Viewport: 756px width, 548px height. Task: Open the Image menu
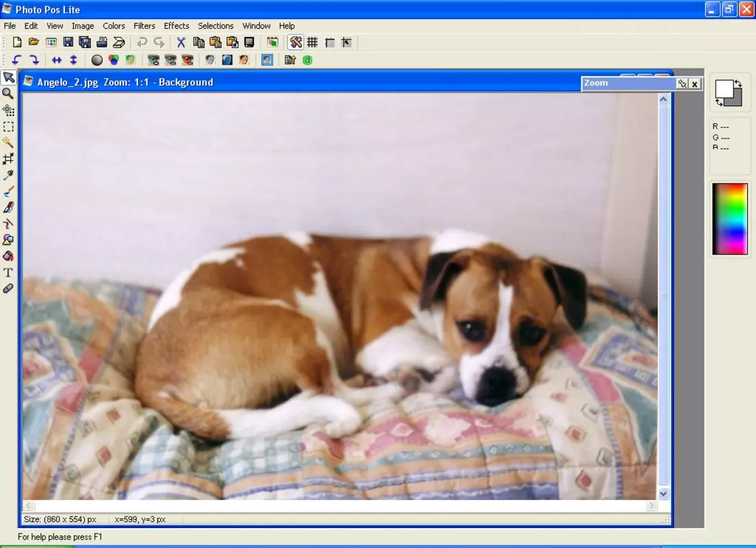tap(83, 25)
